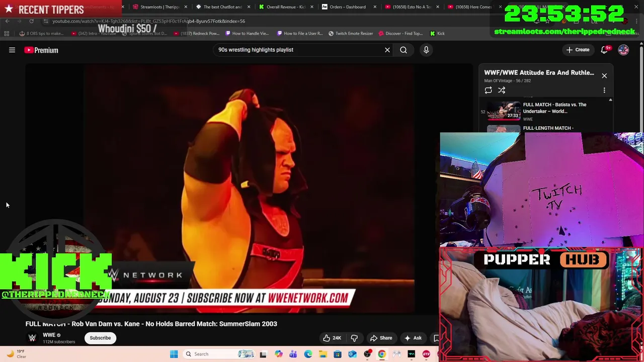Like the video with thumbs up
The height and width of the screenshot is (362, 644).
click(332, 338)
